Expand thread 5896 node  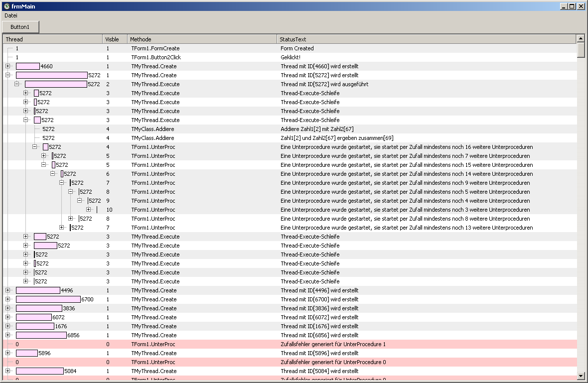8,353
